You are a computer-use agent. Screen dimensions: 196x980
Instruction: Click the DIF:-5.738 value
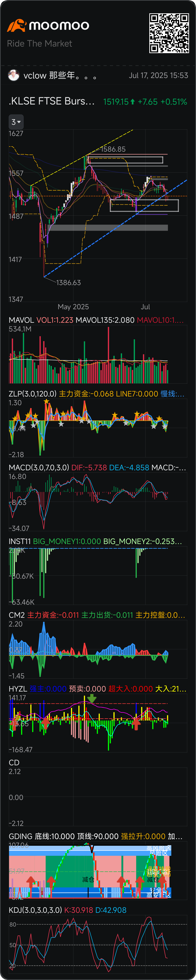coord(89,468)
